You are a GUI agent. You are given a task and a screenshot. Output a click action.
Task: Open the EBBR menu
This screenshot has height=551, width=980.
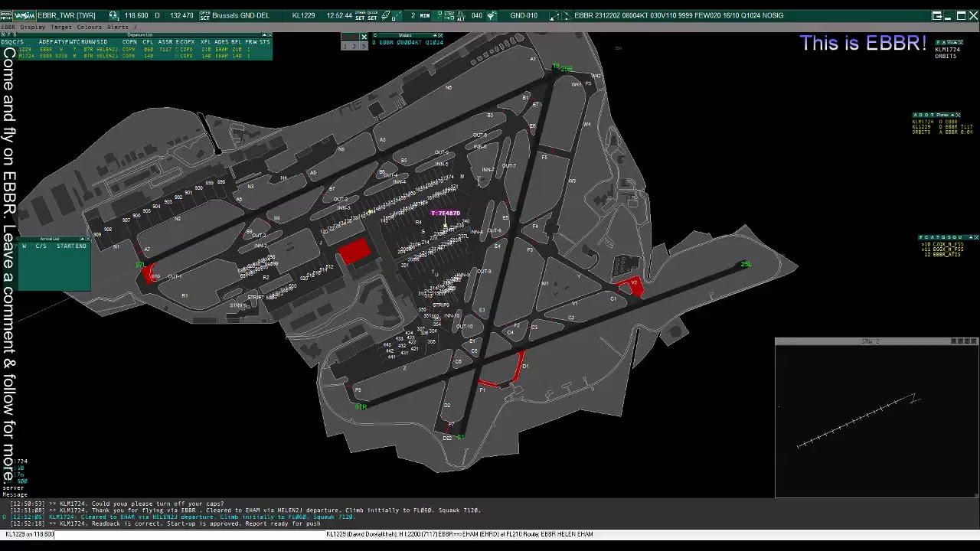coord(8,27)
